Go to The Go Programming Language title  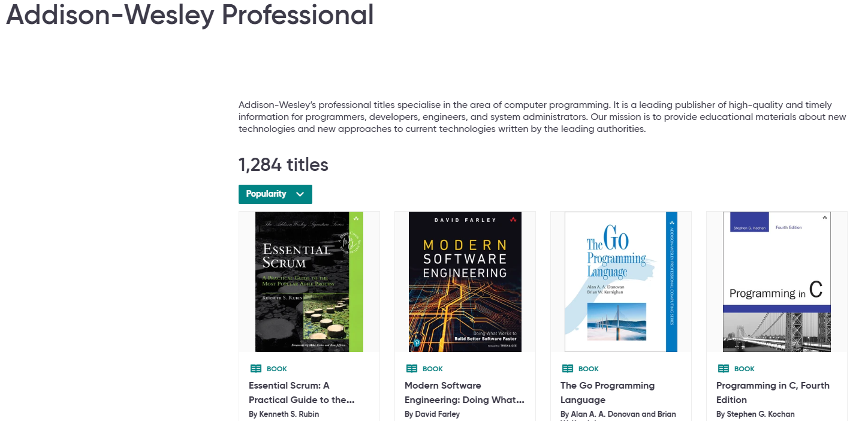pos(607,392)
